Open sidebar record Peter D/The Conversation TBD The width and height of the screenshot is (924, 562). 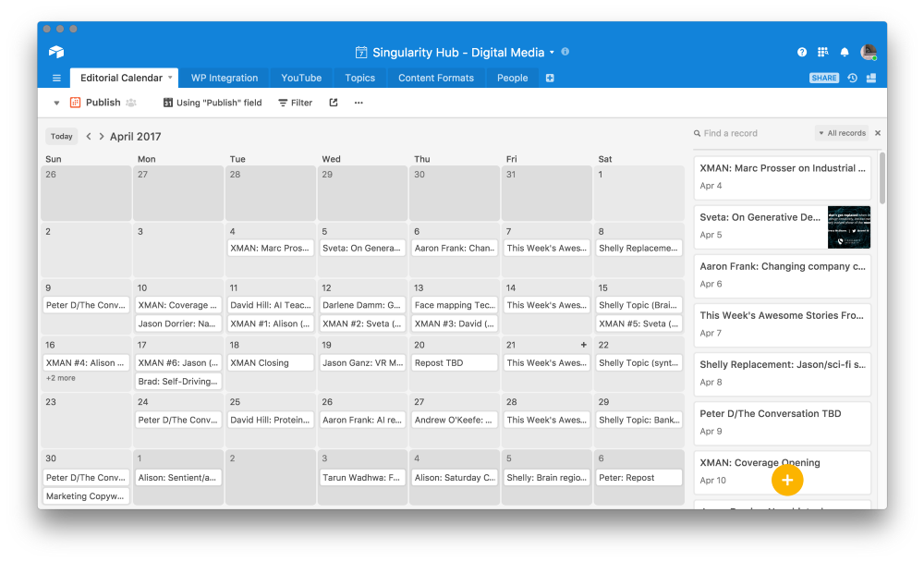coord(783,422)
